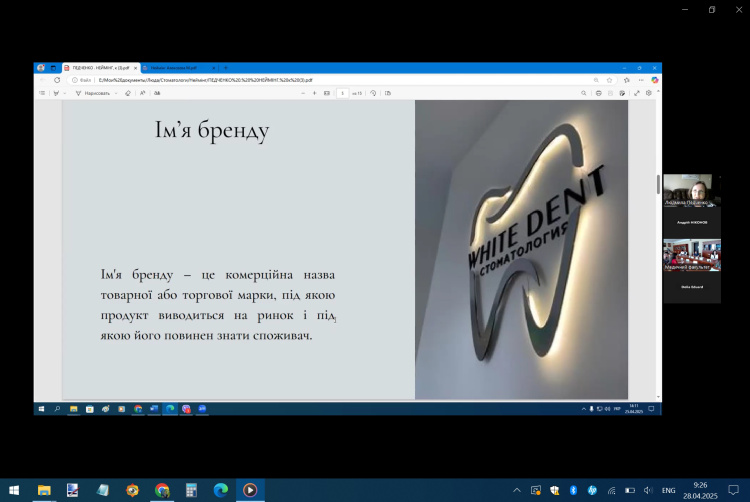Add page to favorites with star icon
This screenshot has width=750, height=502.
pyautogui.click(x=609, y=80)
